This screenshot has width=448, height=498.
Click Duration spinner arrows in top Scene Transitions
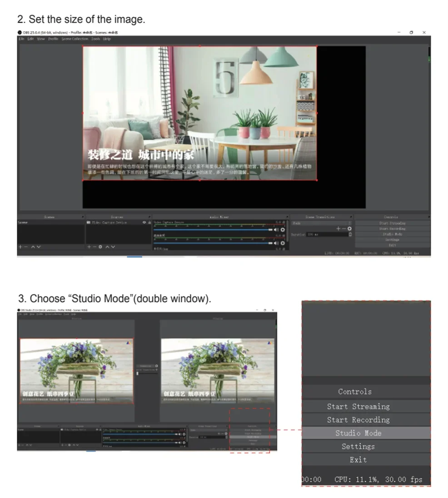tap(350, 234)
